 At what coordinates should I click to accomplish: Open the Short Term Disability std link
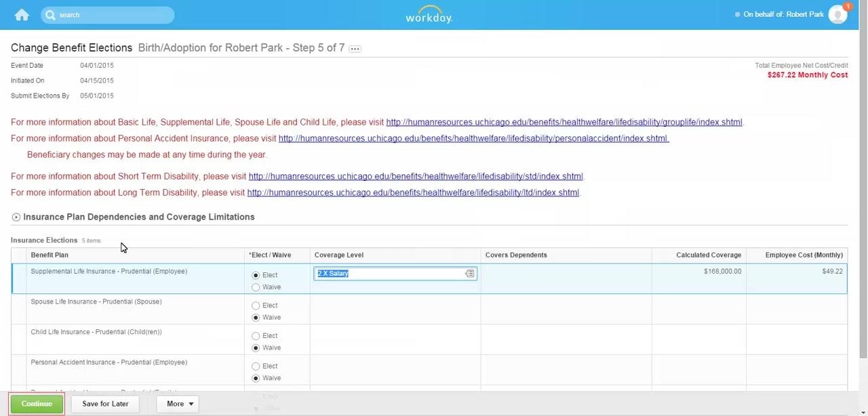[x=416, y=177]
